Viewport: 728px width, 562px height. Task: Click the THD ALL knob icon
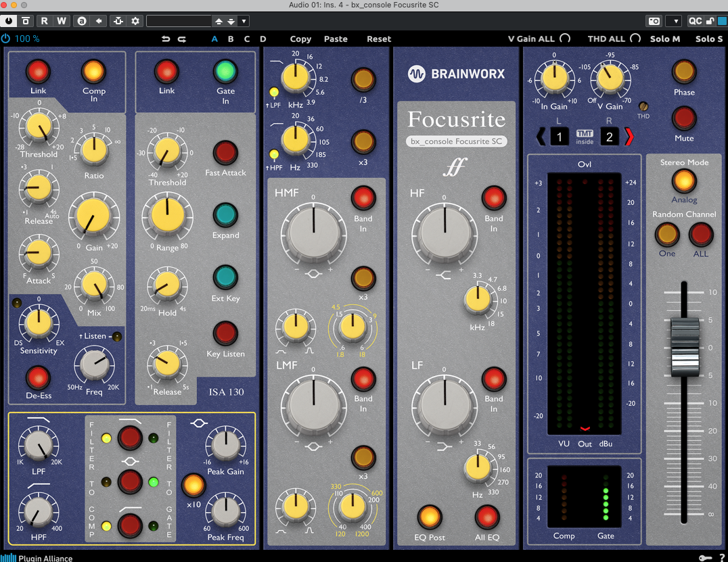(x=635, y=38)
